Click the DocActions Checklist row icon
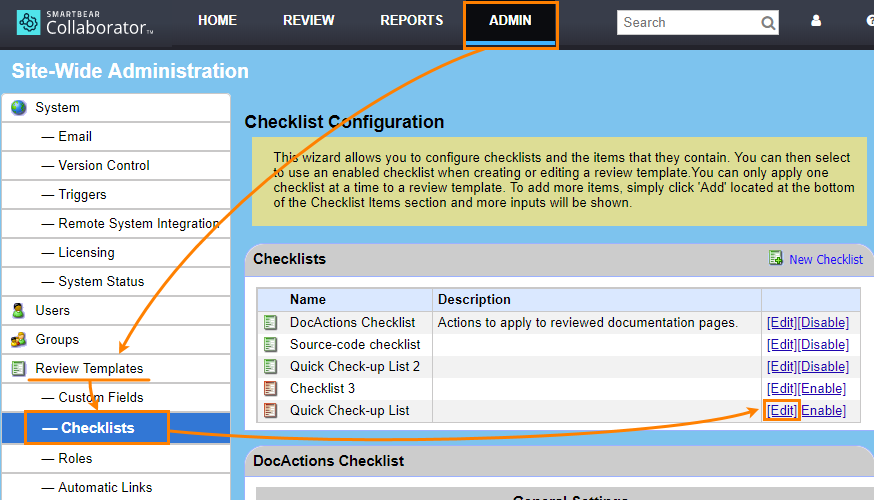This screenshot has height=500, width=874. (x=270, y=322)
